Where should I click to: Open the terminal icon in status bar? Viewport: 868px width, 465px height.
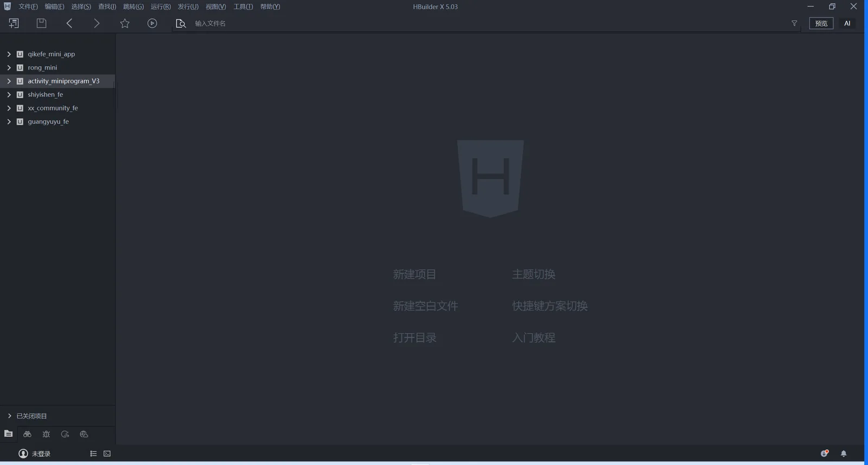pyautogui.click(x=107, y=454)
